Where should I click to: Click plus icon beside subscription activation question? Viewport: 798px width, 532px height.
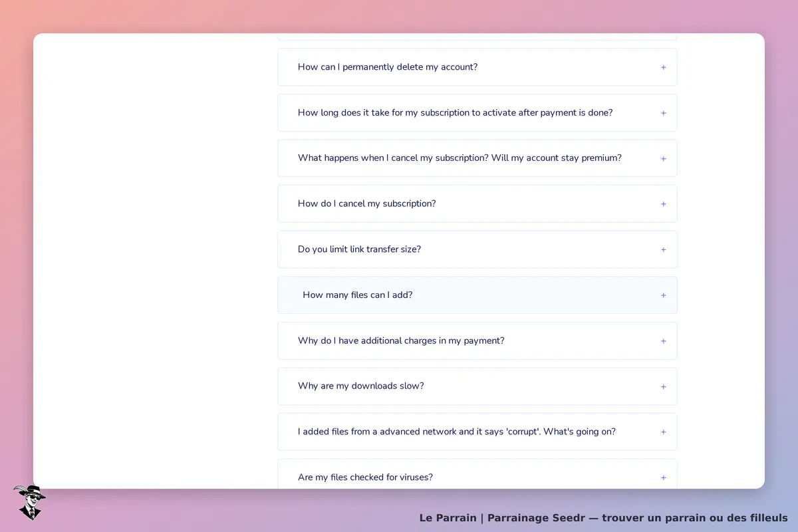click(663, 113)
